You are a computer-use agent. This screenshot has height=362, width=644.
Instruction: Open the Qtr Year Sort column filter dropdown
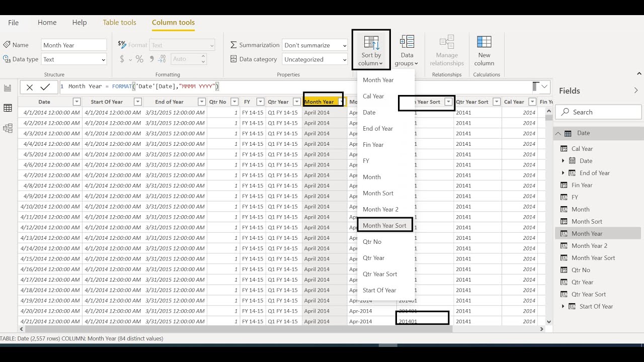pos(497,102)
